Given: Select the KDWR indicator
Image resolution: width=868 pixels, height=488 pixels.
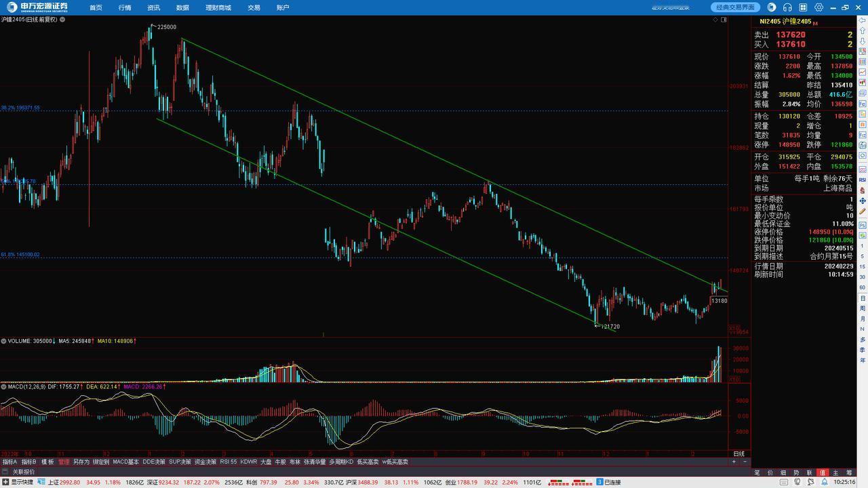Looking at the screenshot, I should (249, 462).
